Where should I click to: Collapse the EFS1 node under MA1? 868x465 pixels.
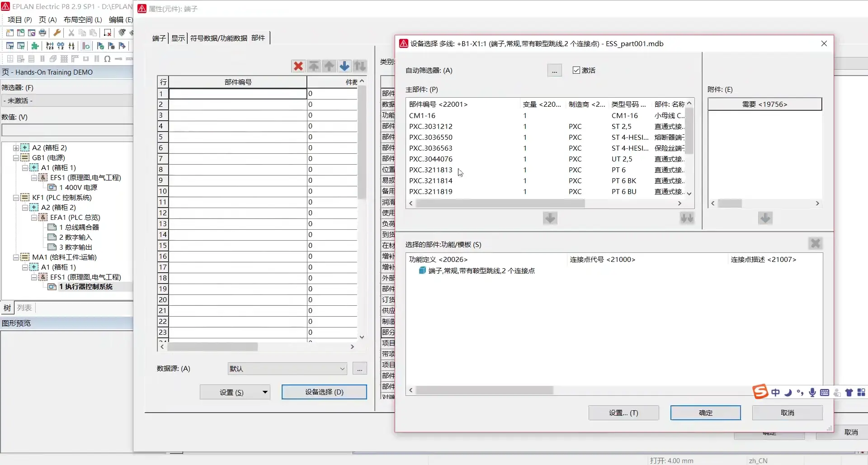click(x=34, y=277)
